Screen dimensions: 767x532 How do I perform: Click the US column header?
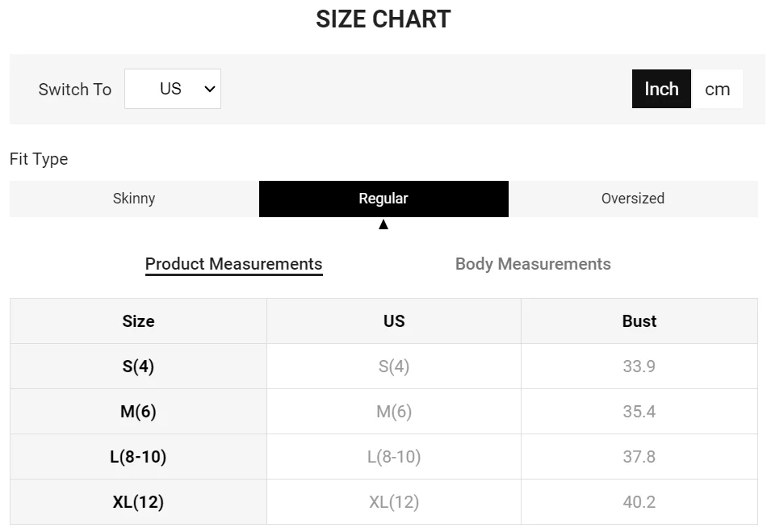pos(394,321)
